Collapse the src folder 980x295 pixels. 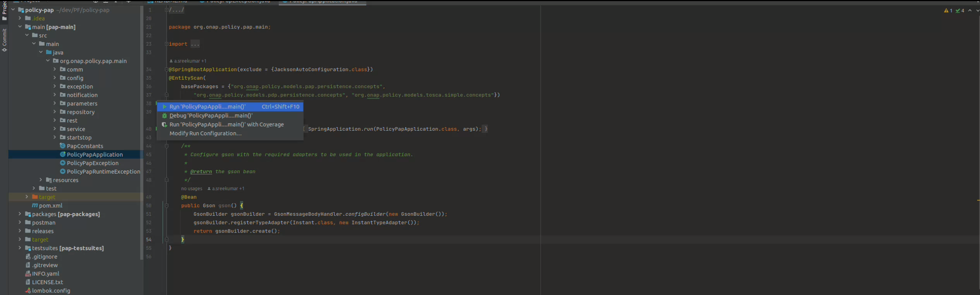coord(27,35)
